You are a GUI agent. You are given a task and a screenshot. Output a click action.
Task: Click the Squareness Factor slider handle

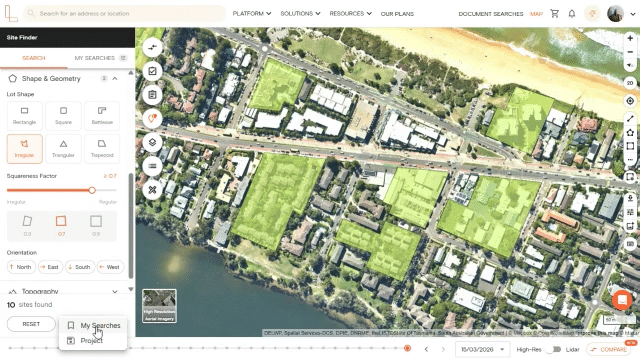[92, 190]
